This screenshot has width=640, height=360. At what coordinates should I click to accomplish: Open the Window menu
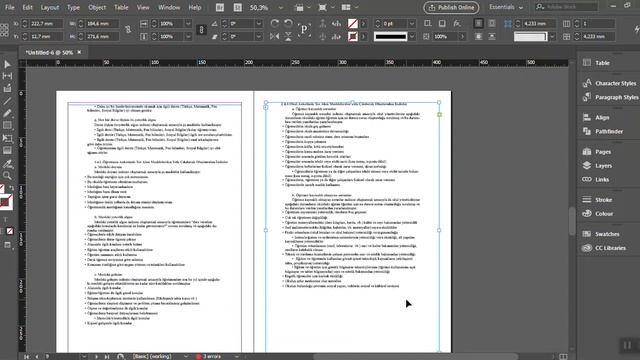click(x=169, y=7)
